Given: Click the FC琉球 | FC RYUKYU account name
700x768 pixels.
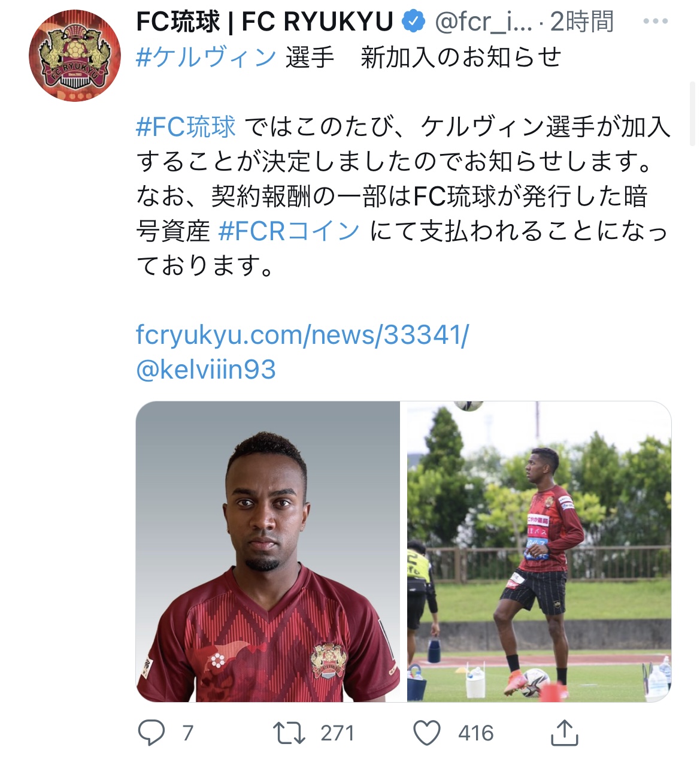Looking at the screenshot, I should [x=264, y=22].
